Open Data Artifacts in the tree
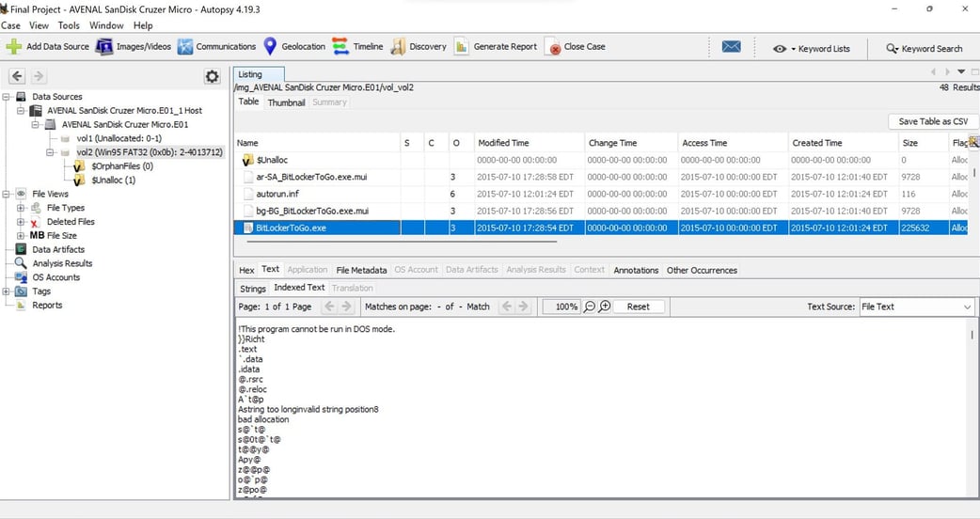Viewport: 980px width, 519px height. click(x=58, y=249)
